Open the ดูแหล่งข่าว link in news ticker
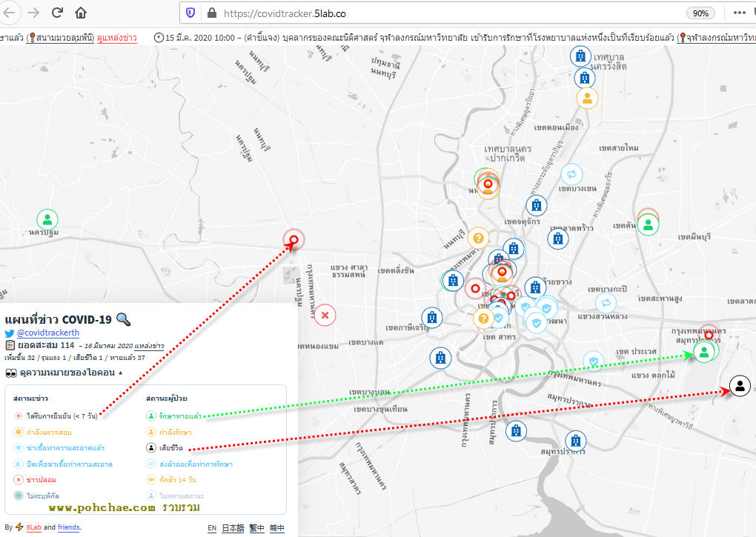 pyautogui.click(x=117, y=38)
